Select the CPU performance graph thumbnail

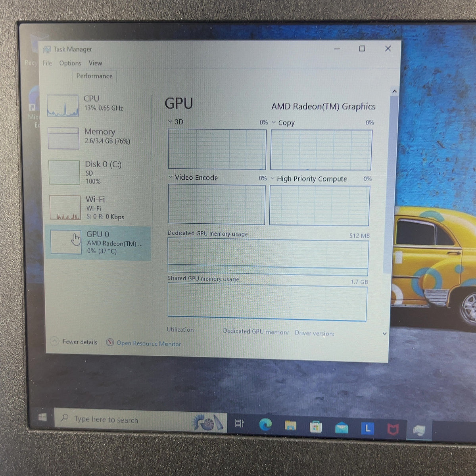[x=63, y=106]
